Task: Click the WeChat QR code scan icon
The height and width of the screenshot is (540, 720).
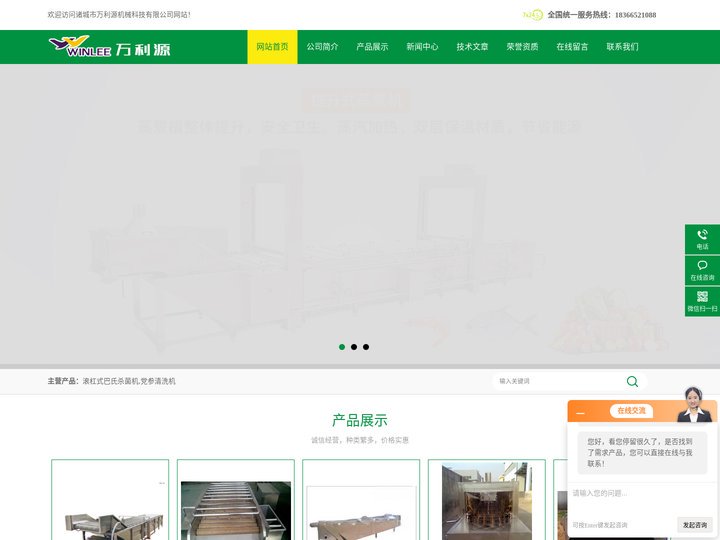Action: [x=702, y=297]
